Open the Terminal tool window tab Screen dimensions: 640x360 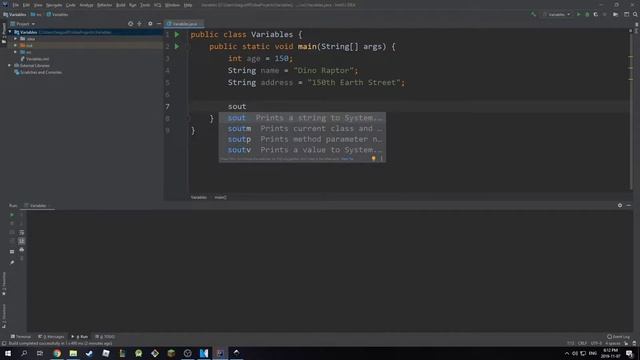coord(21,337)
